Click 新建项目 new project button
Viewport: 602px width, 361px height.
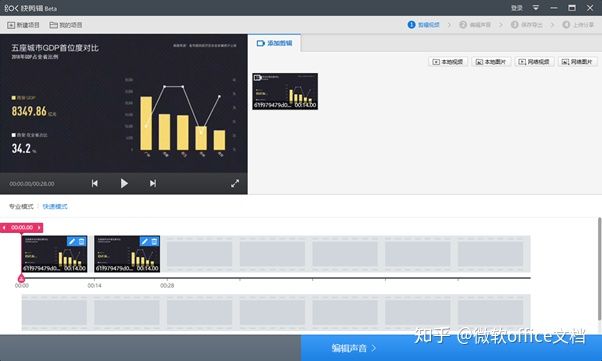(x=23, y=25)
